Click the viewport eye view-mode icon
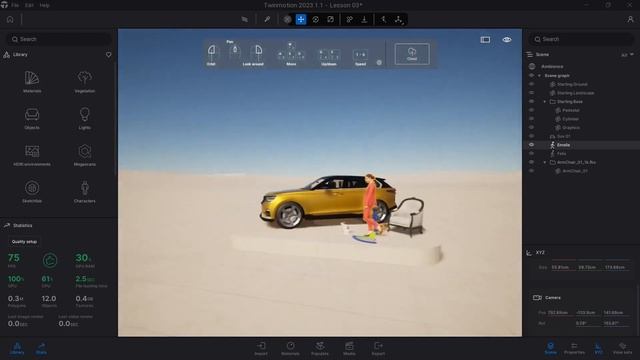The height and width of the screenshot is (360, 640). click(x=507, y=40)
